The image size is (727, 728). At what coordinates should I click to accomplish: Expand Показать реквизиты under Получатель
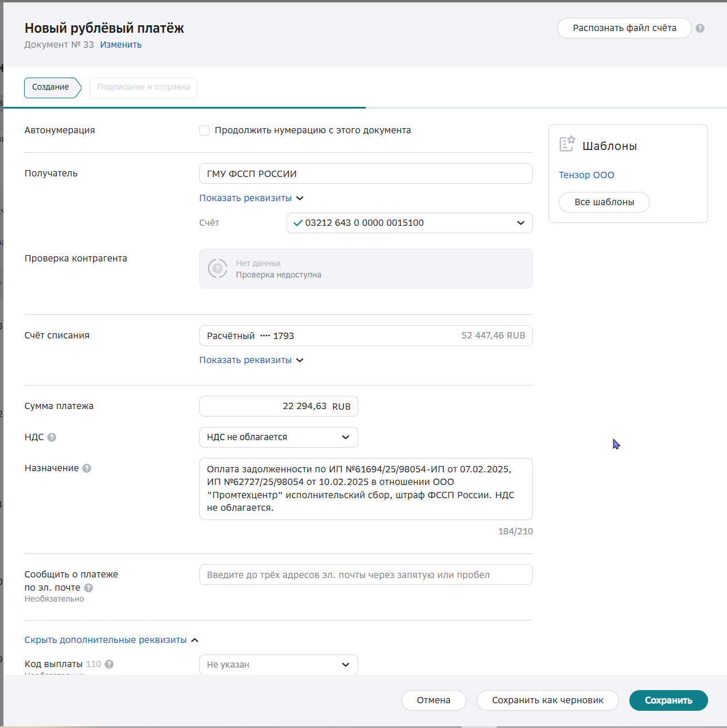tap(251, 198)
